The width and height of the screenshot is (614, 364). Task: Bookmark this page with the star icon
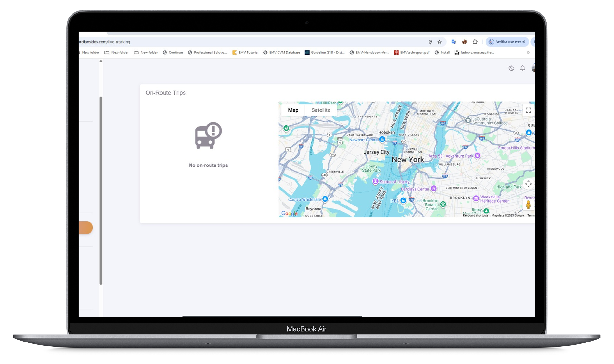pos(439,42)
